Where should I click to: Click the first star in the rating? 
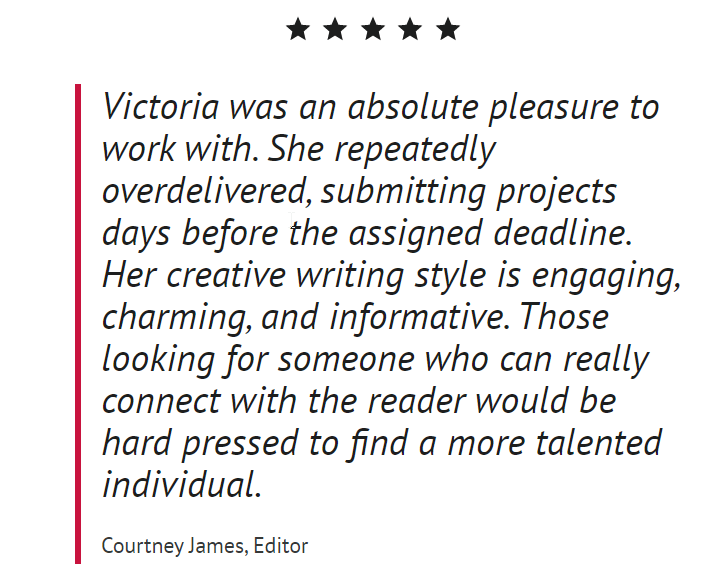(x=298, y=30)
